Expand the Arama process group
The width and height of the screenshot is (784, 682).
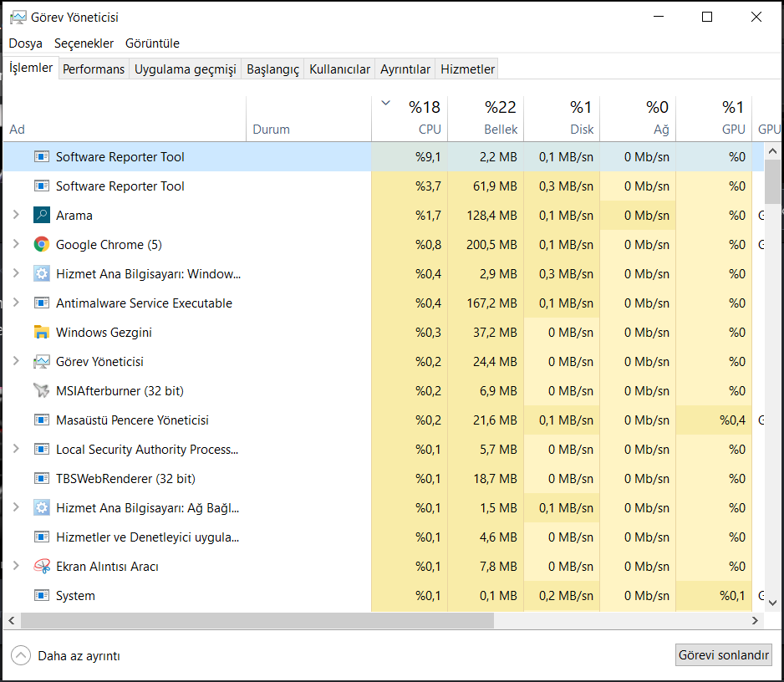(x=16, y=215)
